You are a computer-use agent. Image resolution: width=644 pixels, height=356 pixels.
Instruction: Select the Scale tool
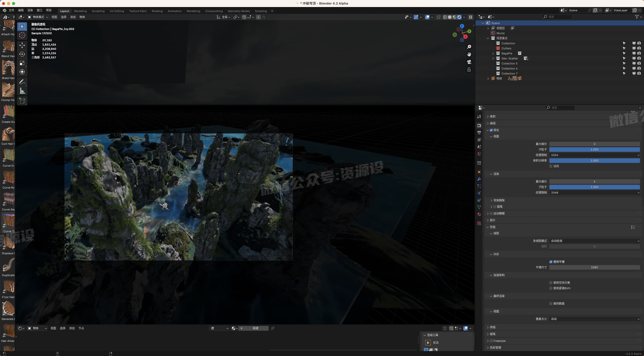click(22, 63)
